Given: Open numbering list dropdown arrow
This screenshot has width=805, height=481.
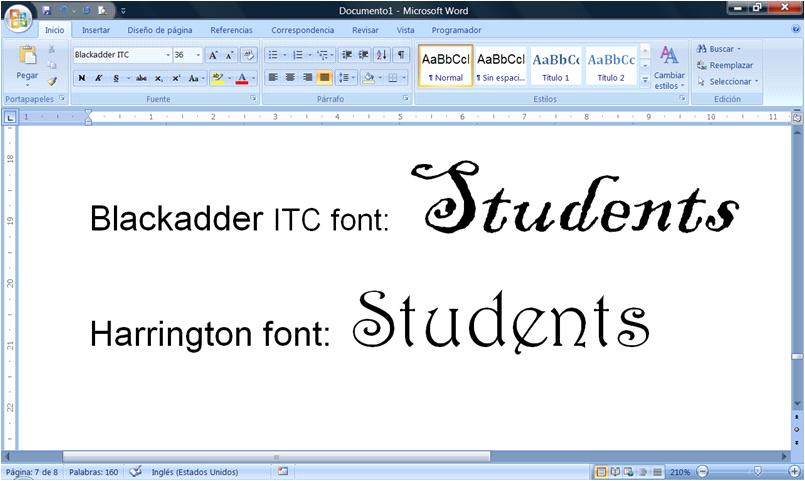Looking at the screenshot, I should click(x=309, y=55).
